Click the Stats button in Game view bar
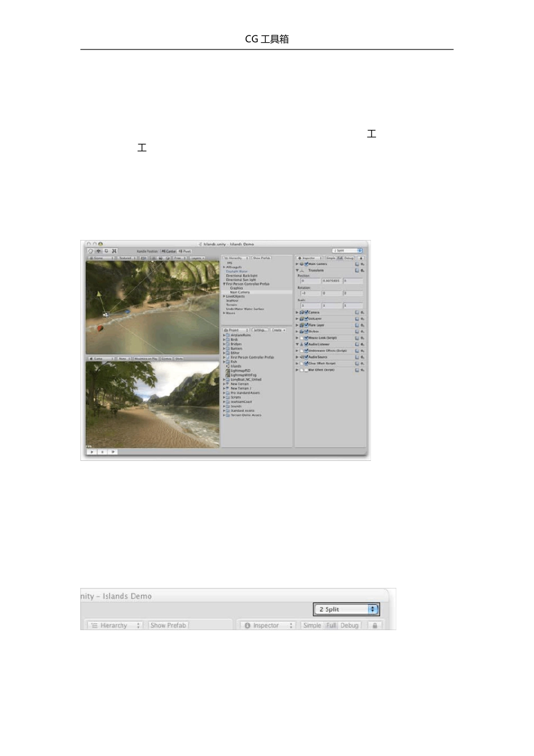 pyautogui.click(x=179, y=359)
